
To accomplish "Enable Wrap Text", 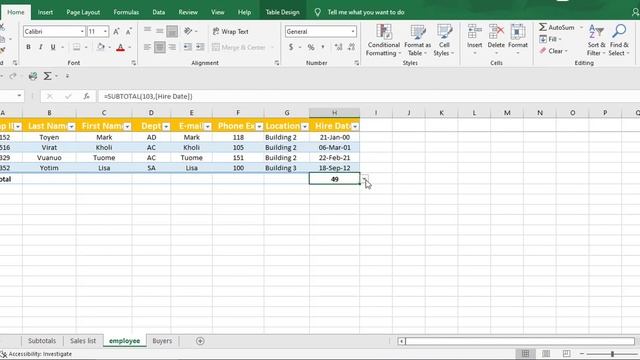I will coord(231,31).
